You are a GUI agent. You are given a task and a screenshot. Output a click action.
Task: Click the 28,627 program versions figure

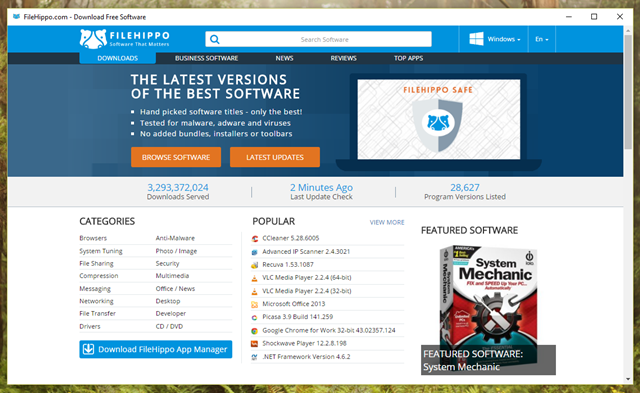[464, 187]
